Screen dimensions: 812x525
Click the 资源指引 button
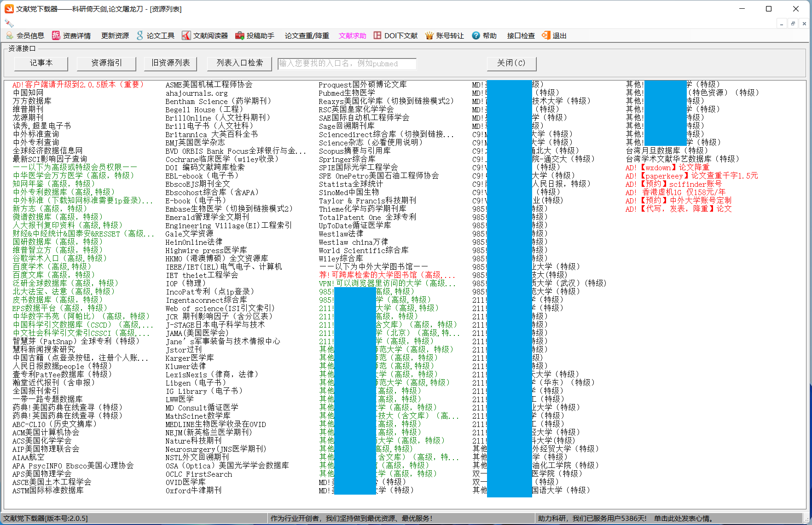point(106,63)
